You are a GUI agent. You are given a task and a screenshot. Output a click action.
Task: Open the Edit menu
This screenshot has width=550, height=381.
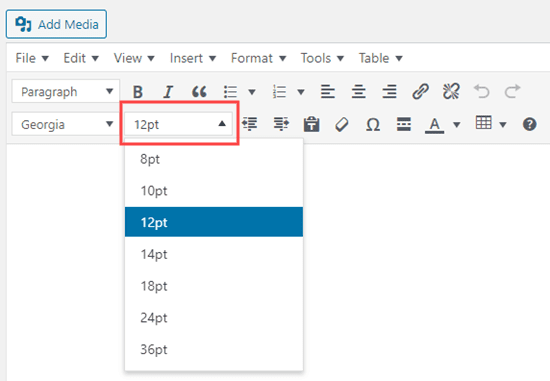click(x=81, y=58)
